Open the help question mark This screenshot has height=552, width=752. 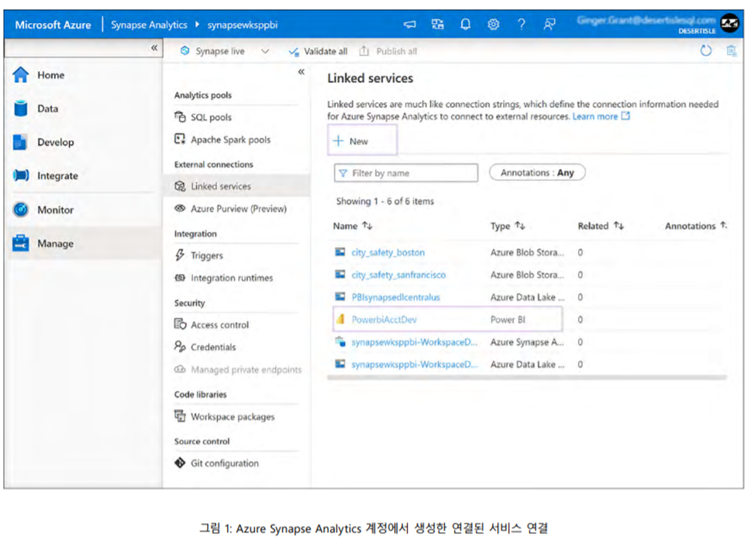pos(521,24)
